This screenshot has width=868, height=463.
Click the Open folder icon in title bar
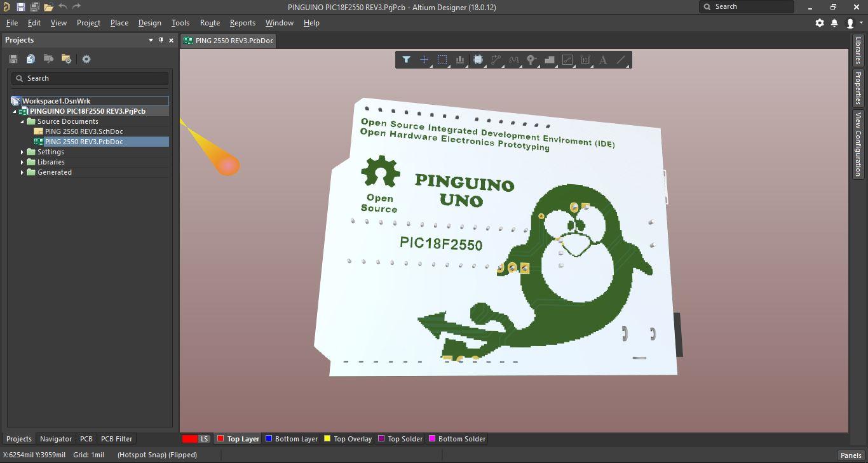[48, 7]
